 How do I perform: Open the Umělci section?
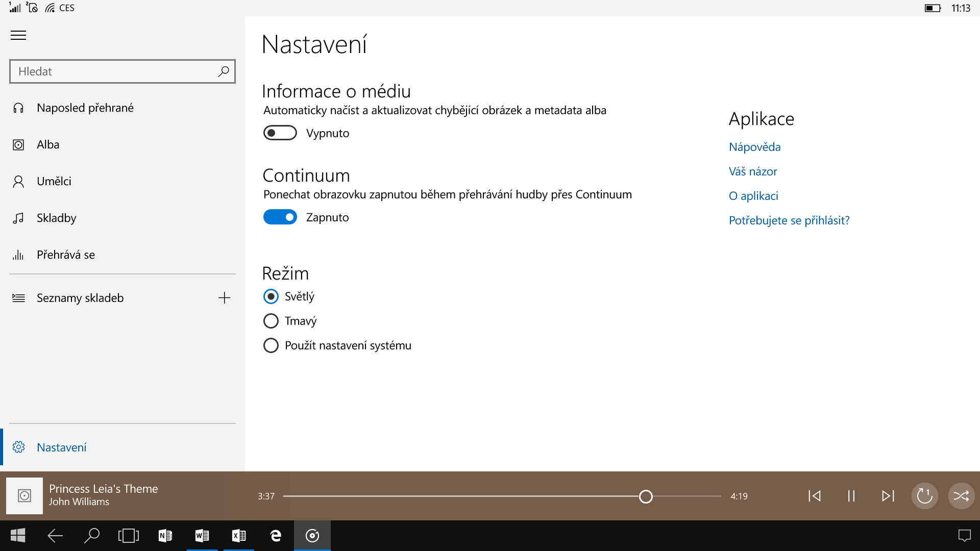coord(54,181)
